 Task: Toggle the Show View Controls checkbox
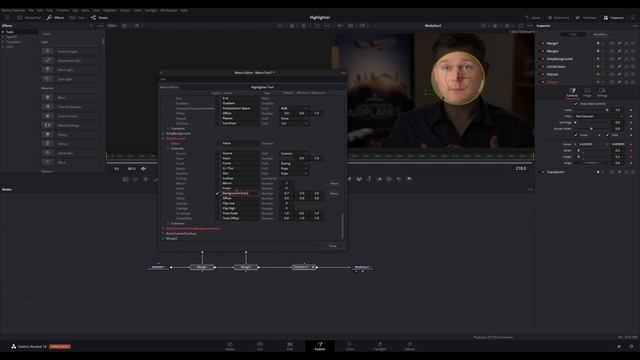(576, 104)
